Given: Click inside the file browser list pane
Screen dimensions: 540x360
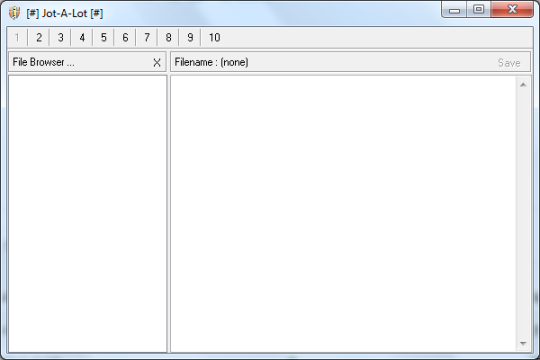Looking at the screenshot, I should 87,214.
